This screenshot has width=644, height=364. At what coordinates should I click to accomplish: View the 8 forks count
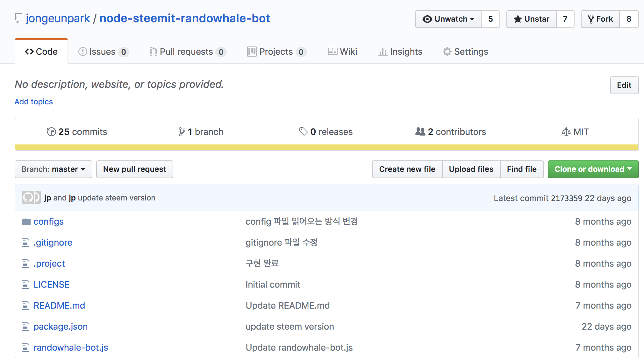pyautogui.click(x=629, y=19)
